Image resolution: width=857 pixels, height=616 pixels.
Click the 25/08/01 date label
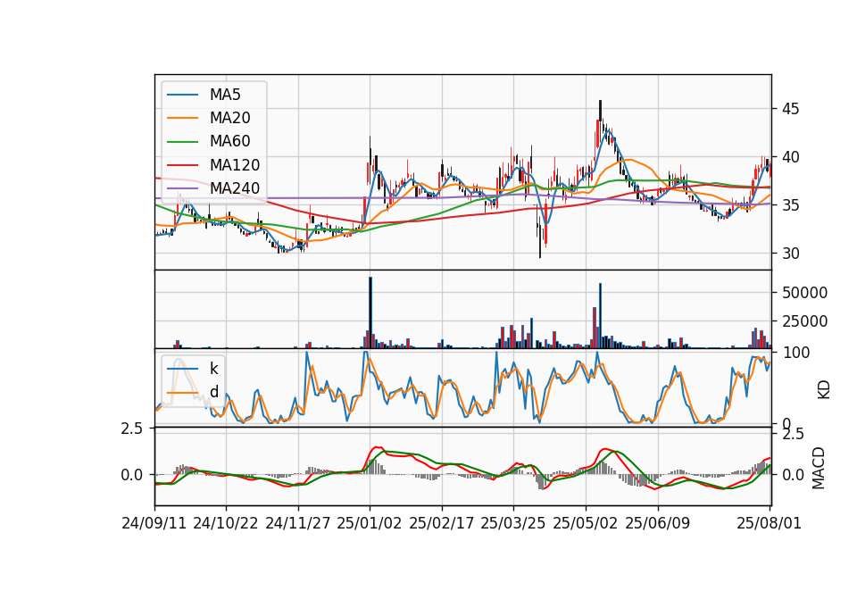[x=770, y=523]
